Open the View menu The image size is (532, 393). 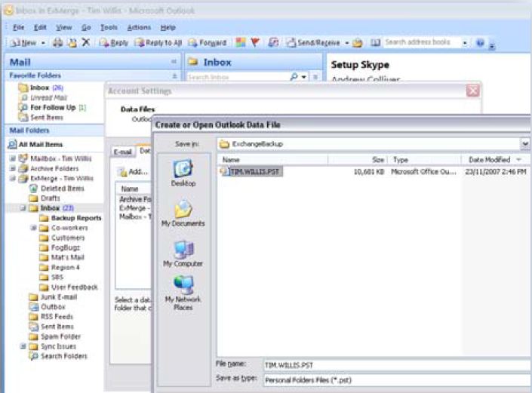pos(64,27)
